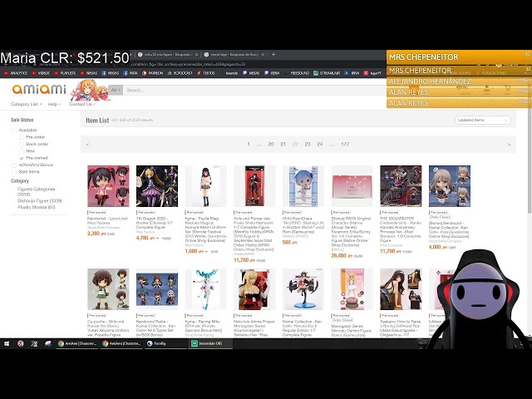The width and height of the screenshot is (532, 399).
Task: Open THE IDOLM@STER Ranko Kanzaki thumbnail
Action: [x=401, y=186]
